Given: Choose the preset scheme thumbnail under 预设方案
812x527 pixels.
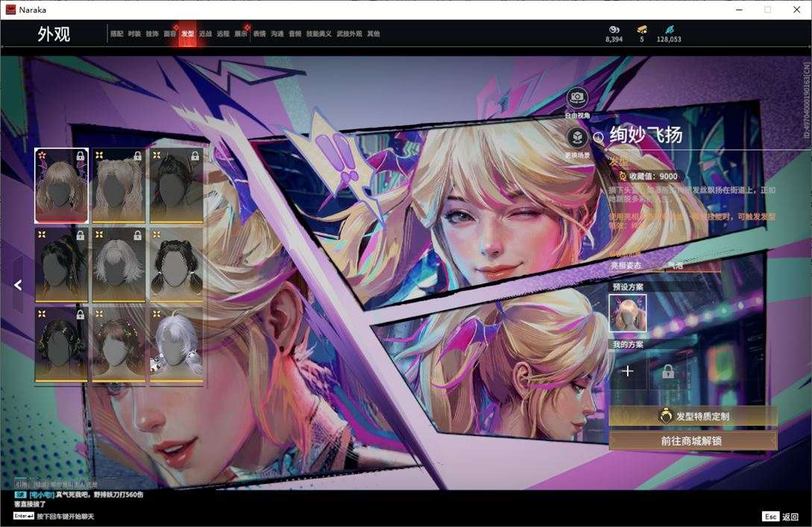Looking at the screenshot, I should point(628,313).
